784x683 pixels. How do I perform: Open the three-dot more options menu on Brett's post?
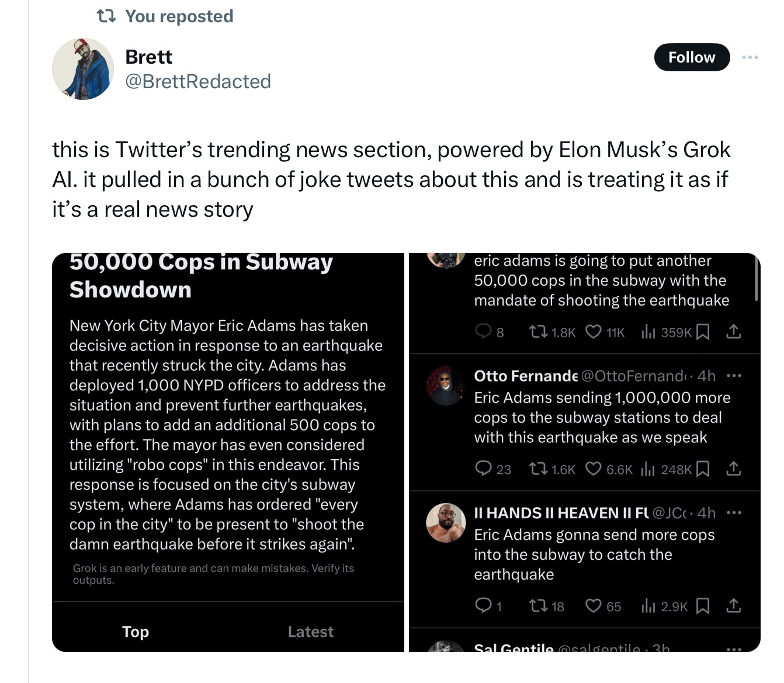[750, 57]
